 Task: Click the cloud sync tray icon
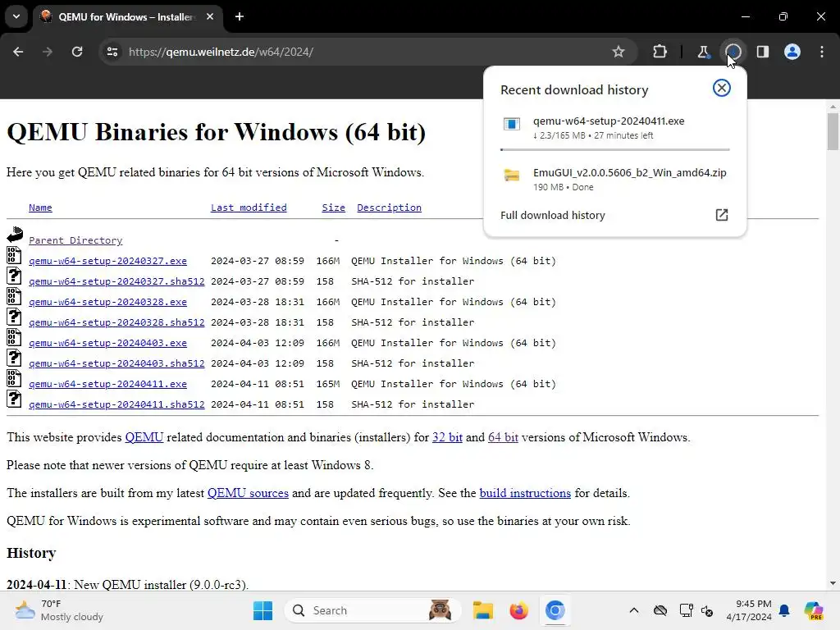(x=660, y=610)
